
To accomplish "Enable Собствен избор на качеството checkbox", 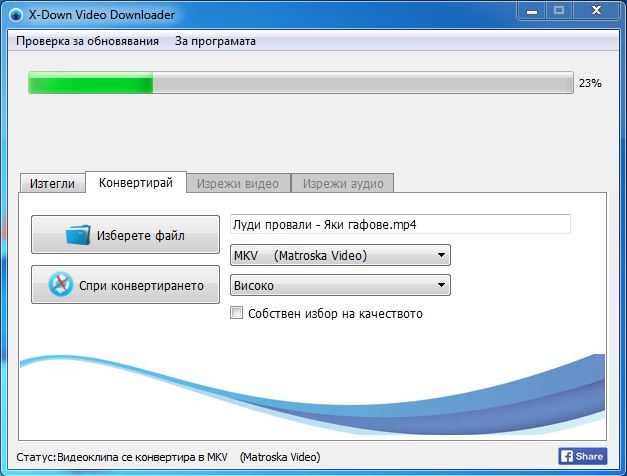I will tap(236, 313).
